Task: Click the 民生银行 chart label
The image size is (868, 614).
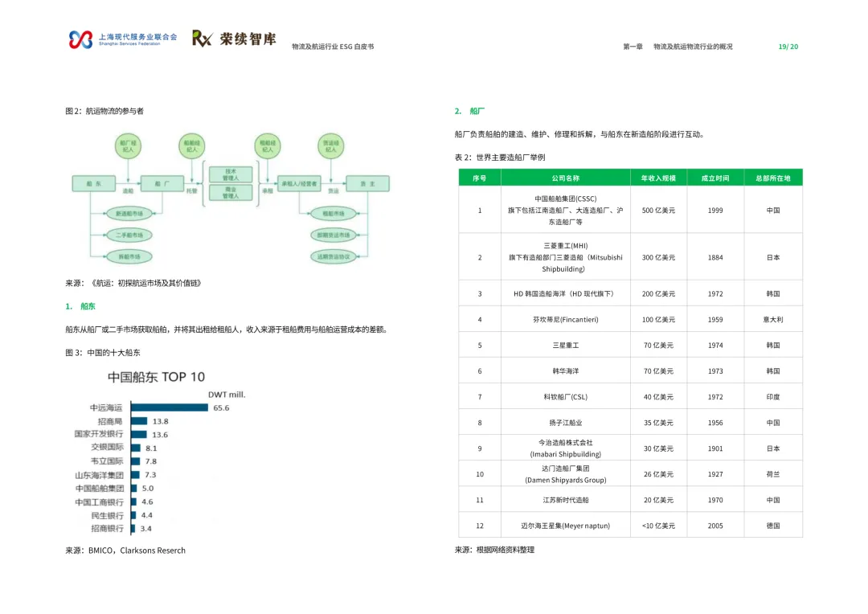Action: [108, 515]
